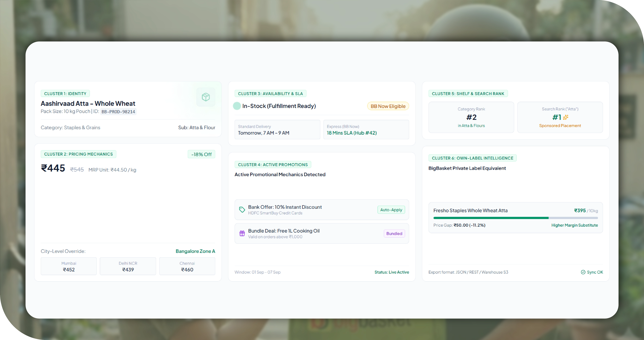Viewport: 644px width, 340px height.
Task: Click Sponsored Placement text
Action: click(560, 126)
